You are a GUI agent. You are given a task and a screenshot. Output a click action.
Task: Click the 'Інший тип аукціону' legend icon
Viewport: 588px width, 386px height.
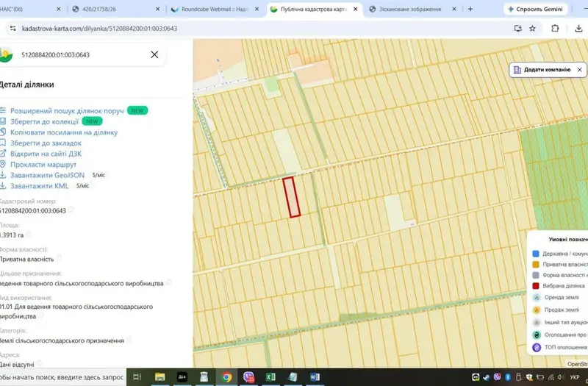point(537,322)
